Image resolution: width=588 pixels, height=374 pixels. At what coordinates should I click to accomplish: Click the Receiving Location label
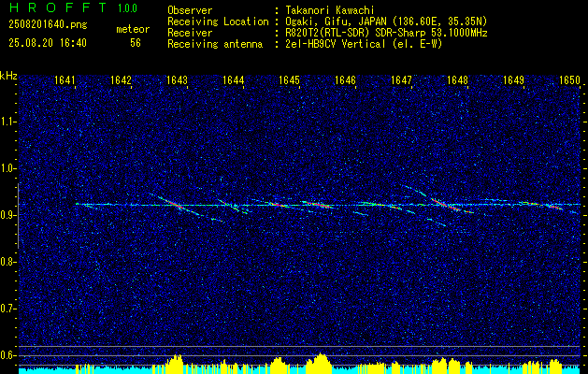(x=218, y=22)
